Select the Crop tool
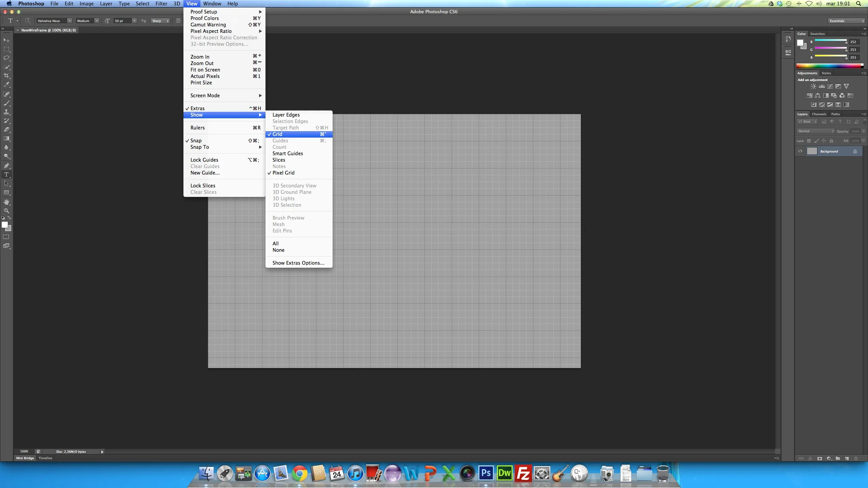Screen dimensions: 868x488 tap(6, 76)
